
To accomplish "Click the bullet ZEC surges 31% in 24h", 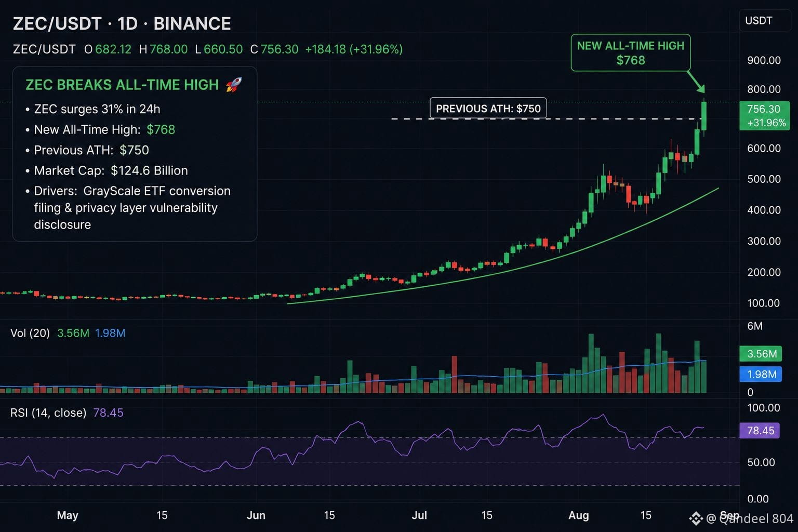I will click(x=93, y=109).
